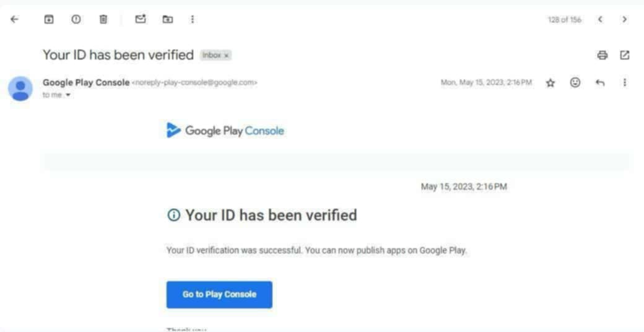Click the Go to Play Console button

(x=219, y=295)
